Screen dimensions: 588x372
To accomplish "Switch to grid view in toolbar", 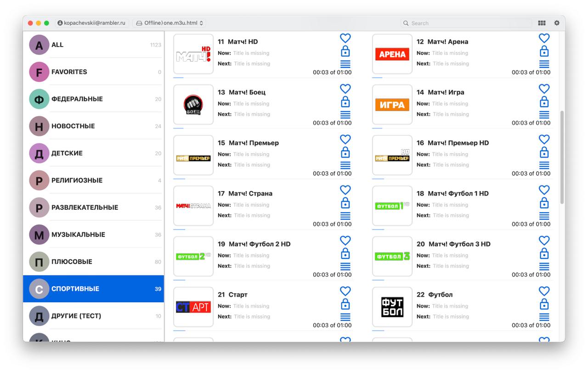I will coord(542,23).
